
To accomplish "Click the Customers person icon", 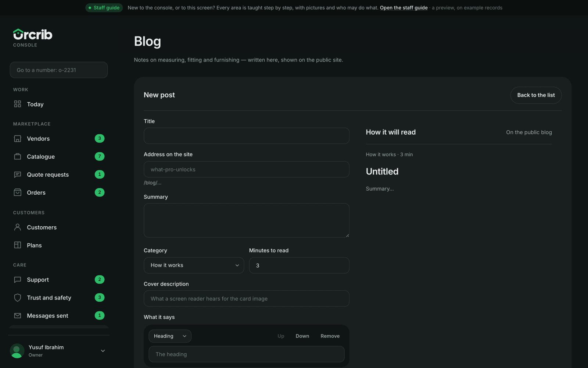I will (17, 227).
